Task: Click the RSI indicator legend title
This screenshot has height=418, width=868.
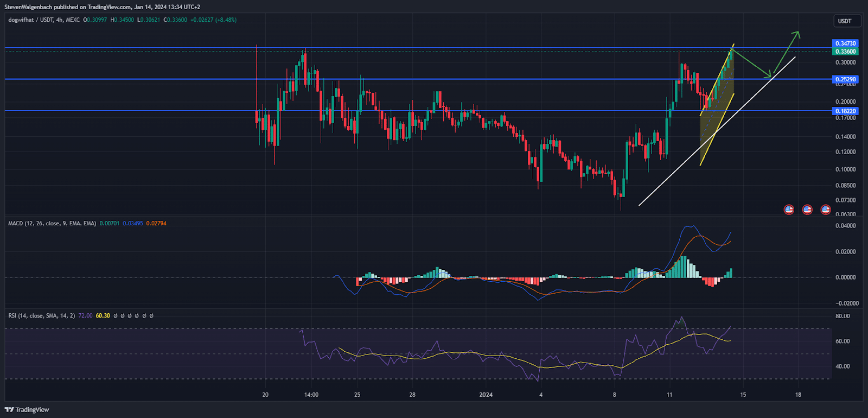Action: 41,316
